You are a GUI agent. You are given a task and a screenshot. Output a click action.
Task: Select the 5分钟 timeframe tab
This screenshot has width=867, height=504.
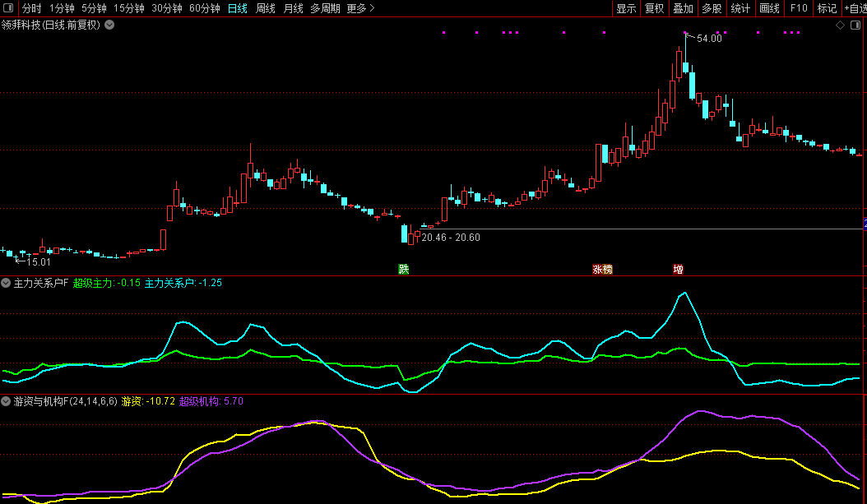point(94,8)
